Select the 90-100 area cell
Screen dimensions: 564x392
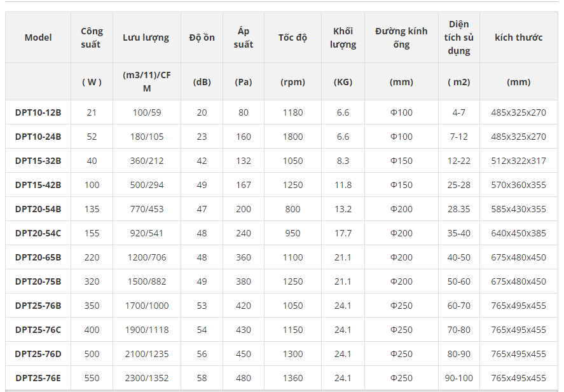pyautogui.click(x=459, y=378)
